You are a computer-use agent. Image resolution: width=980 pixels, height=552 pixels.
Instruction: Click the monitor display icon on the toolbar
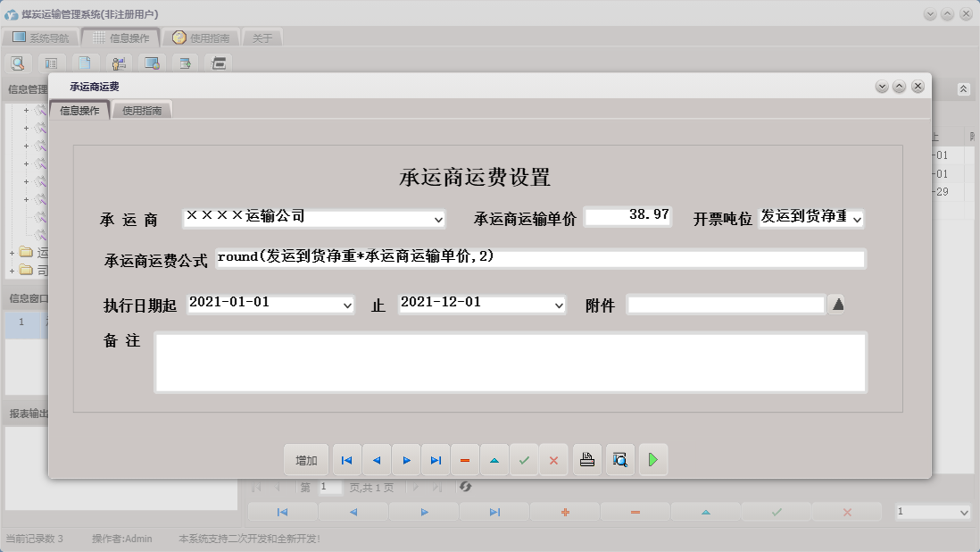tap(152, 63)
